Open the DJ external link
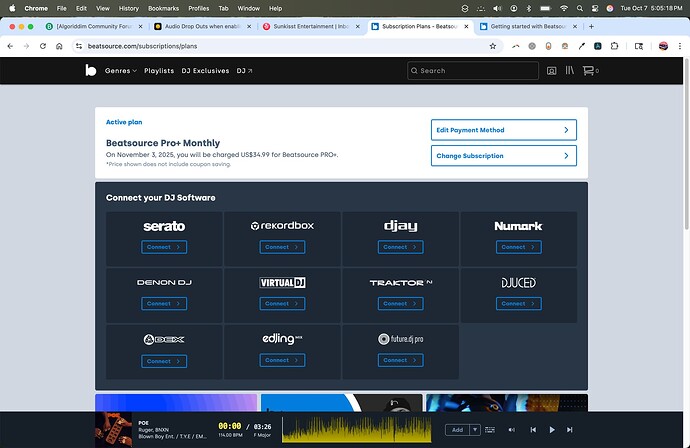The width and height of the screenshot is (690, 448). tap(244, 70)
